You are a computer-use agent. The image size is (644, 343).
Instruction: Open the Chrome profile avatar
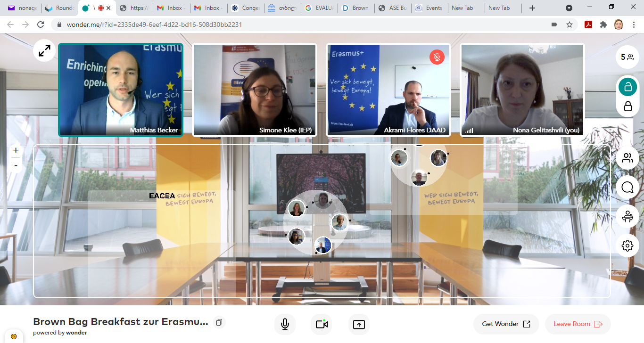point(619,24)
